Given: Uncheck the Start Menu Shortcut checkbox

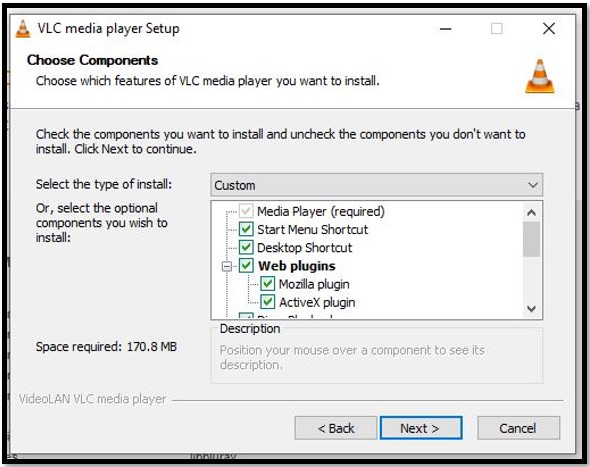Looking at the screenshot, I should point(246,229).
